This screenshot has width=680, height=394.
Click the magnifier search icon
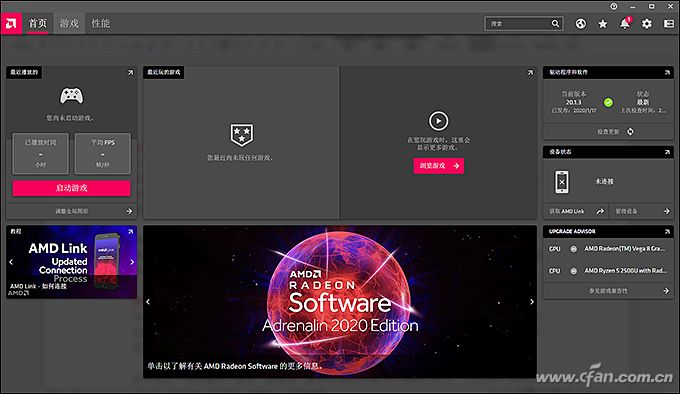556,23
